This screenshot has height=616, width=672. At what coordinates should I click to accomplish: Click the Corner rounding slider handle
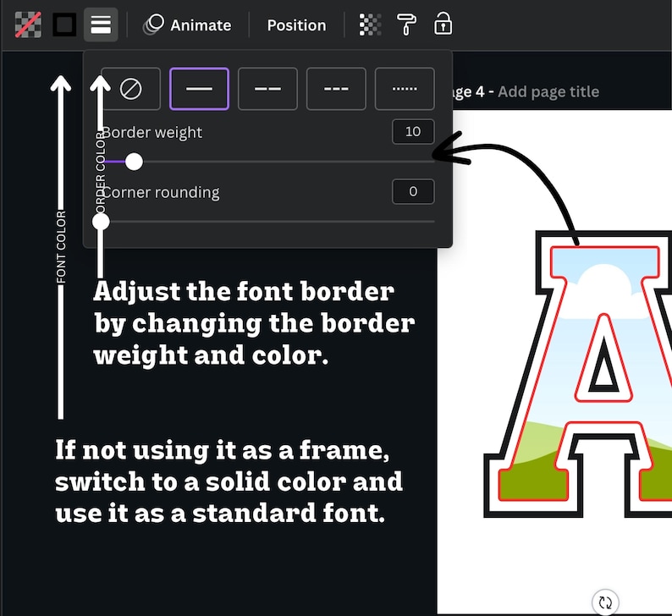102,222
